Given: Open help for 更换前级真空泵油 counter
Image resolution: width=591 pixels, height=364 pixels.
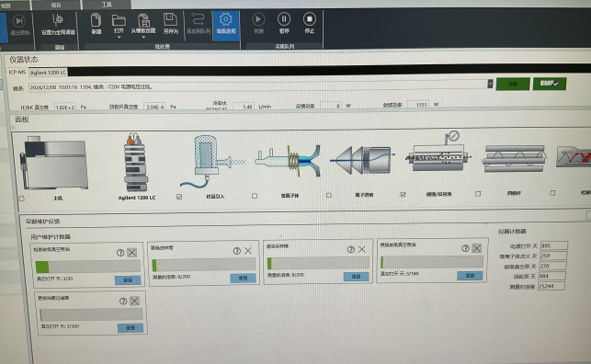Looking at the screenshot, I should coord(465,248).
